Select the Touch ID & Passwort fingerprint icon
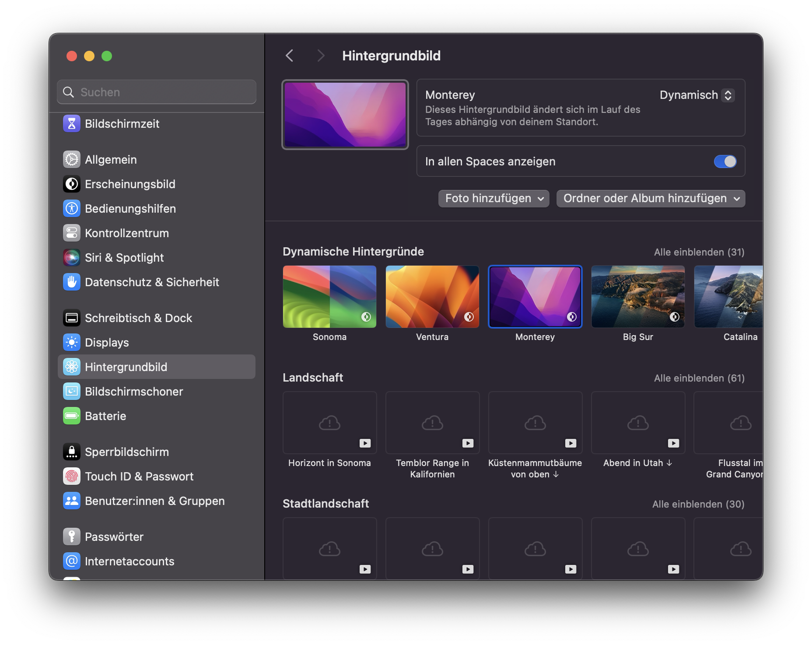812x645 pixels. (72, 477)
